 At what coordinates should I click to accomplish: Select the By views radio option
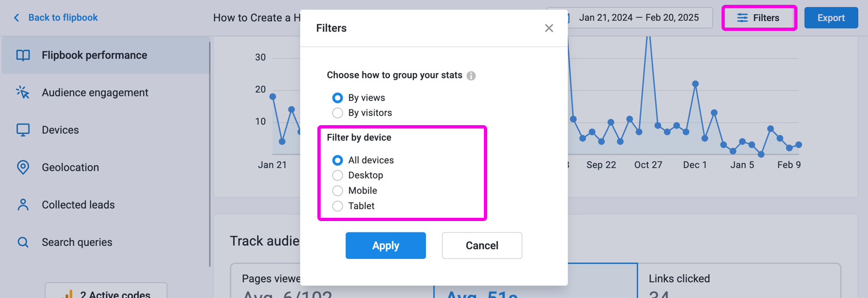pyautogui.click(x=337, y=98)
